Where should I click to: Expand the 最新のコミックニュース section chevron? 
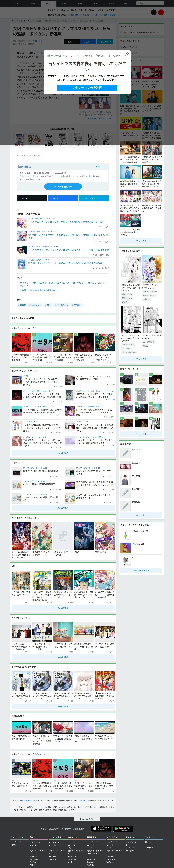pos(36,371)
